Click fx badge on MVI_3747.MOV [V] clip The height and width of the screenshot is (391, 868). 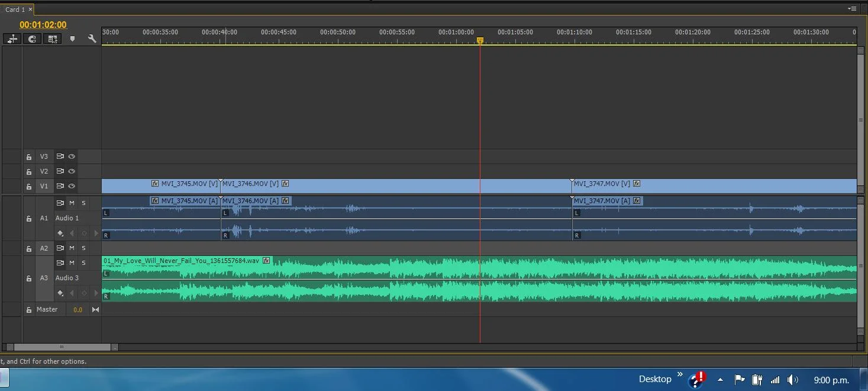[637, 184]
